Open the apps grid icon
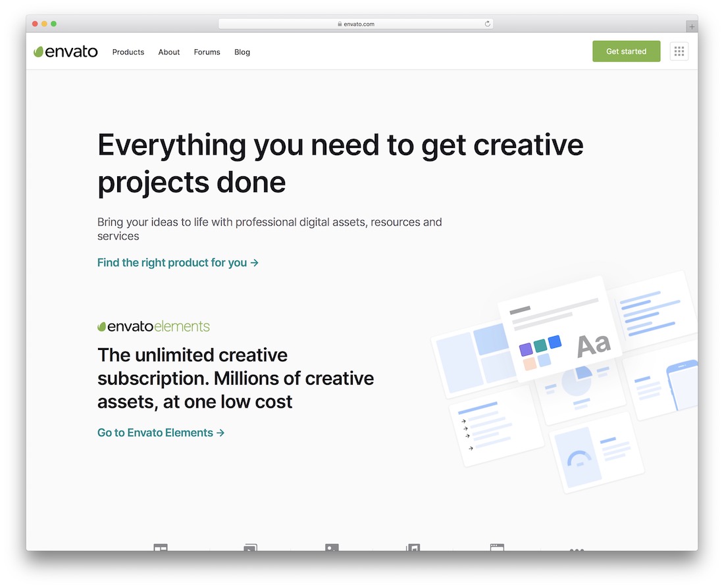The height and width of the screenshot is (588, 724). pos(679,51)
